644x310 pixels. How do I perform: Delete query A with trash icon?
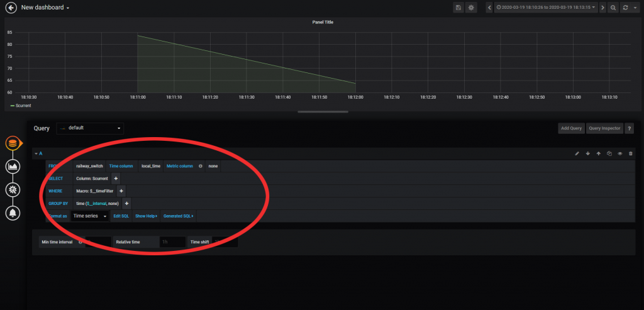[x=630, y=153]
